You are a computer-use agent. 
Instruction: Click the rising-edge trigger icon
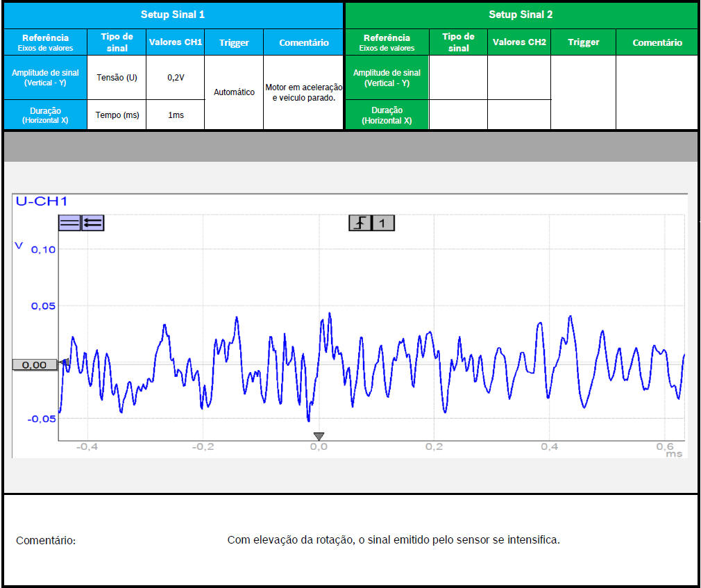360,223
